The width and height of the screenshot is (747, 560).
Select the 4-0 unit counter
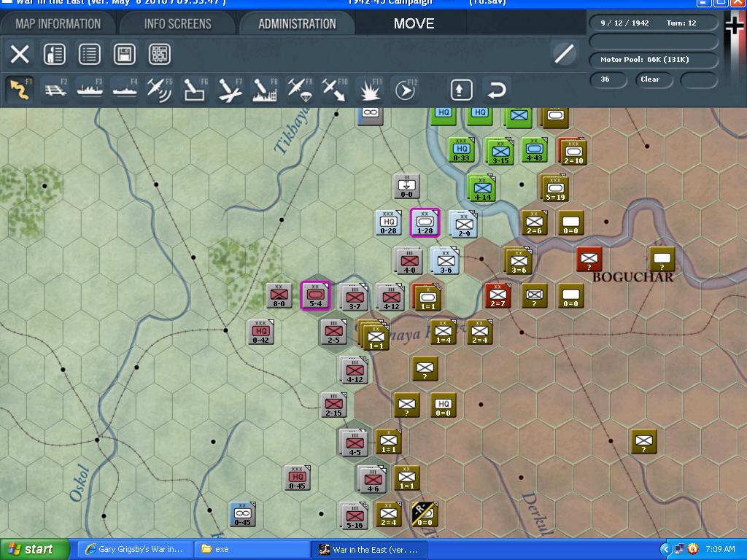click(x=409, y=260)
